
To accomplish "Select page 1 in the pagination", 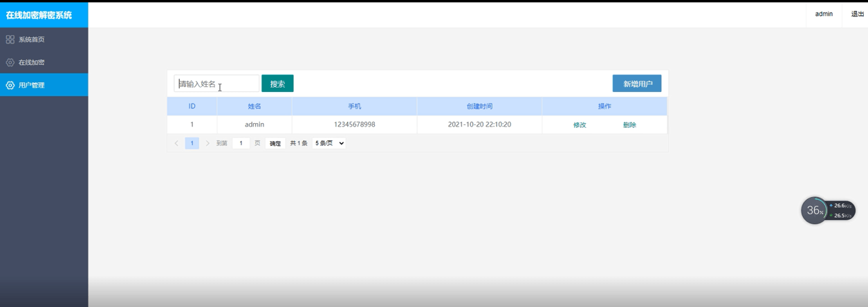I will point(192,143).
